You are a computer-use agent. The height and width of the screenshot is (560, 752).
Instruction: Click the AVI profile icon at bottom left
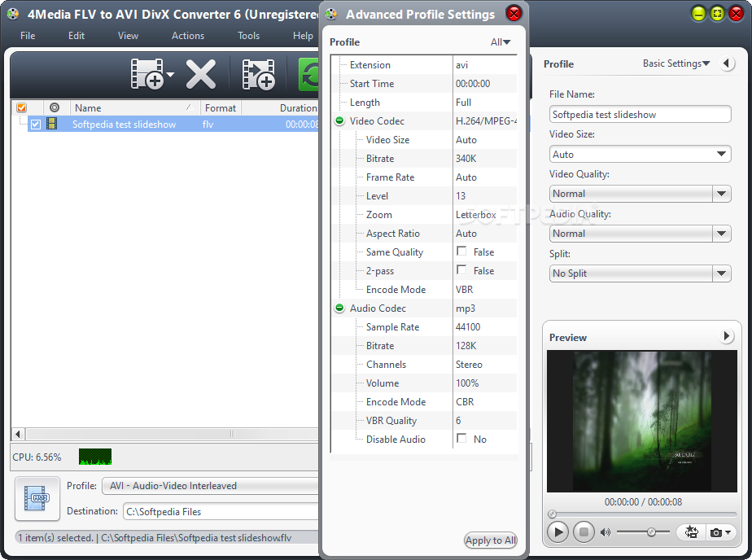[x=37, y=498]
